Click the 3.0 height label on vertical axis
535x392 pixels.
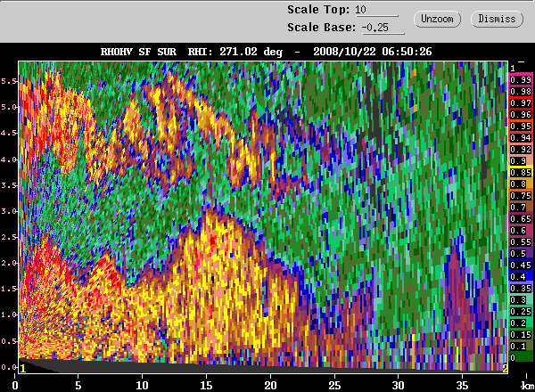[7, 211]
